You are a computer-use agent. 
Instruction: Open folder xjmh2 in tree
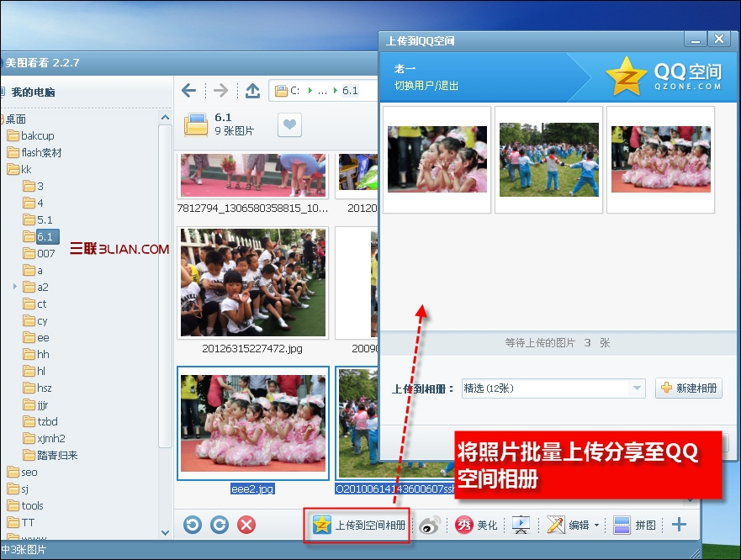pos(44,439)
